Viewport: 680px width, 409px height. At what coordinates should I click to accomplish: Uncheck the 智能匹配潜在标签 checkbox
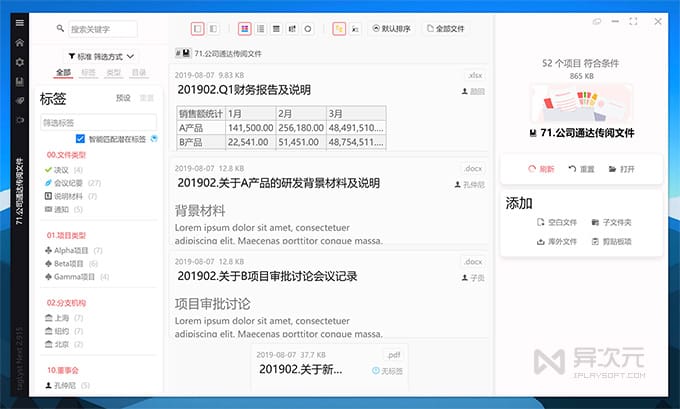pos(80,139)
